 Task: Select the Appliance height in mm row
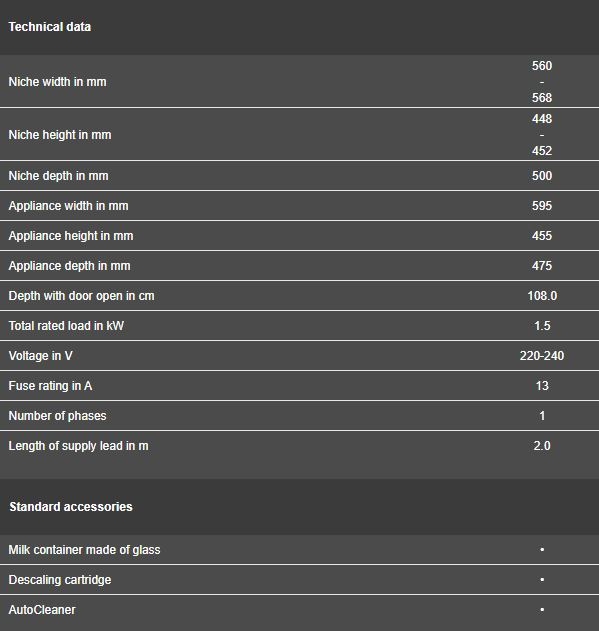(x=300, y=236)
